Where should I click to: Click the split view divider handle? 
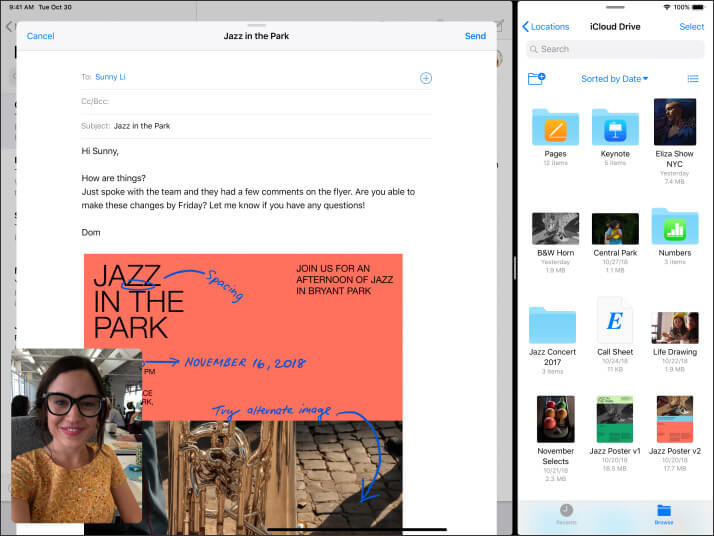514,268
